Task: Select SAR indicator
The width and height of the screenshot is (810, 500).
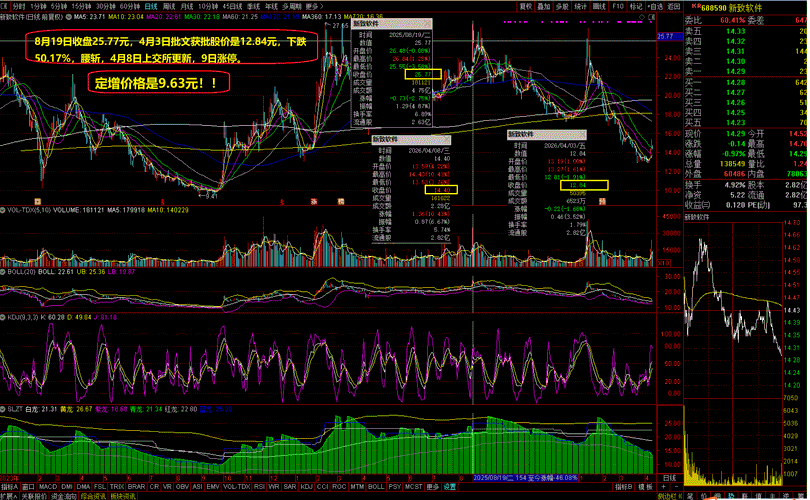Action: [x=290, y=487]
